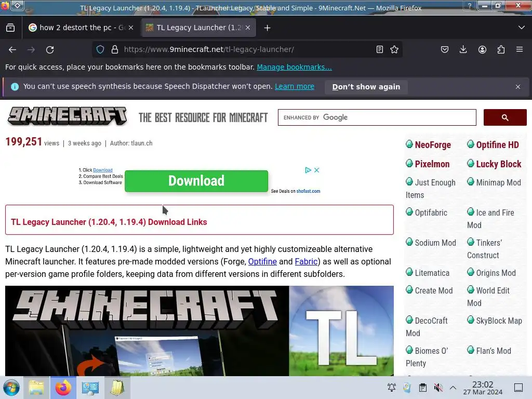Click muted volume icon in tray
Screen dimensions: 532x399
click(x=438, y=387)
